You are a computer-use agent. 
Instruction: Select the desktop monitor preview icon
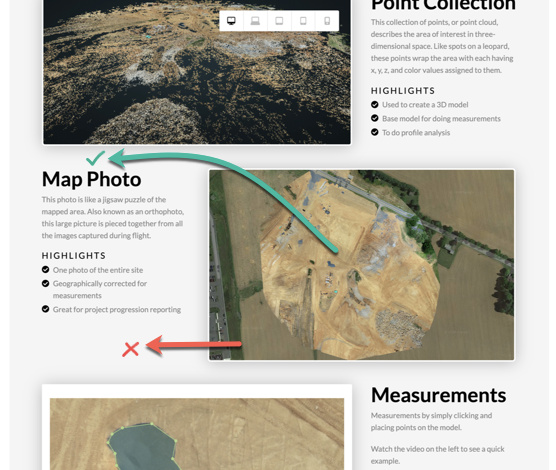(x=232, y=21)
